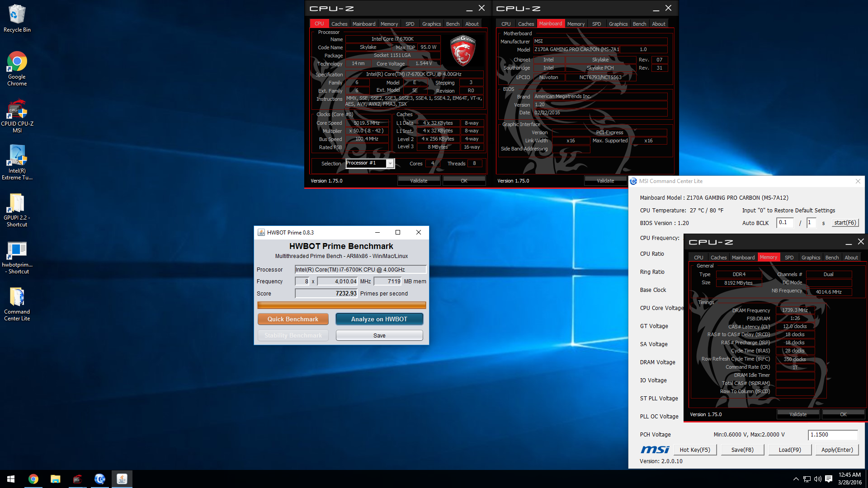Run the Quick Benchmark in HWBOT Prime

[293, 319]
